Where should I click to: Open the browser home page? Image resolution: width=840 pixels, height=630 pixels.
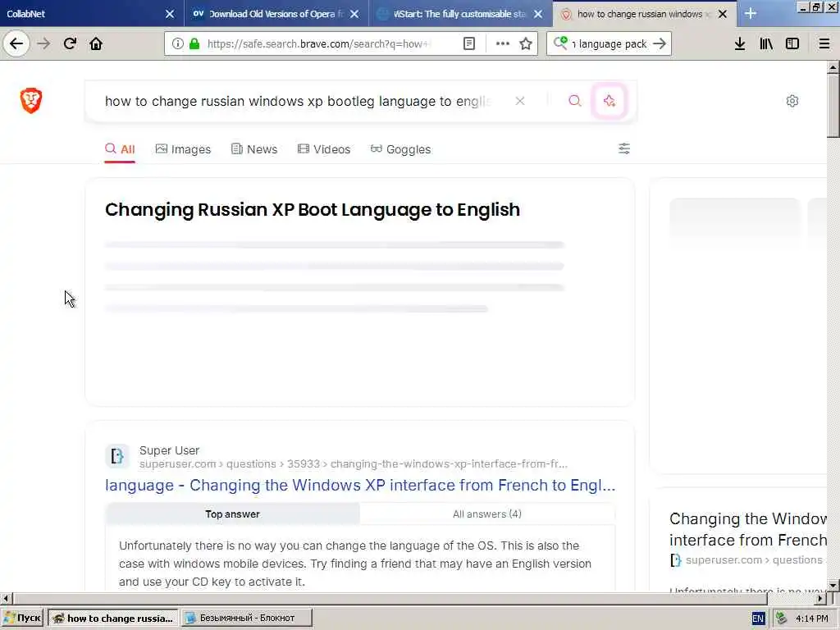point(96,43)
